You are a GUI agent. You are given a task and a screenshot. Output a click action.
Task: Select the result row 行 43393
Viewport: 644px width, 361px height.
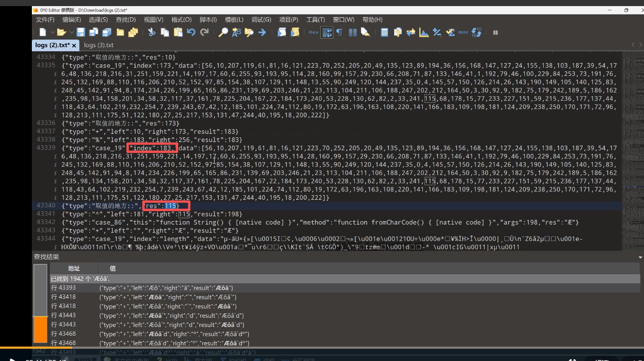tap(345, 287)
